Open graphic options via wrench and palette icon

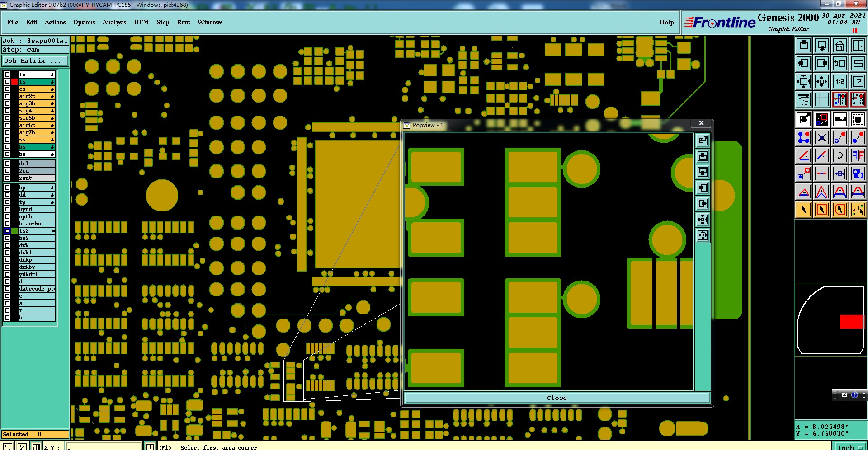[x=804, y=99]
